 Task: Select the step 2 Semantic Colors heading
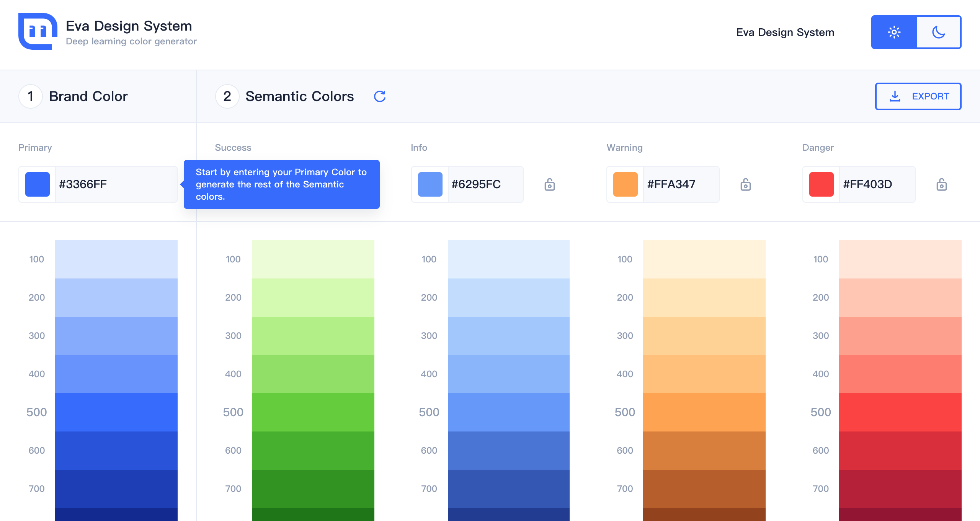tap(299, 96)
